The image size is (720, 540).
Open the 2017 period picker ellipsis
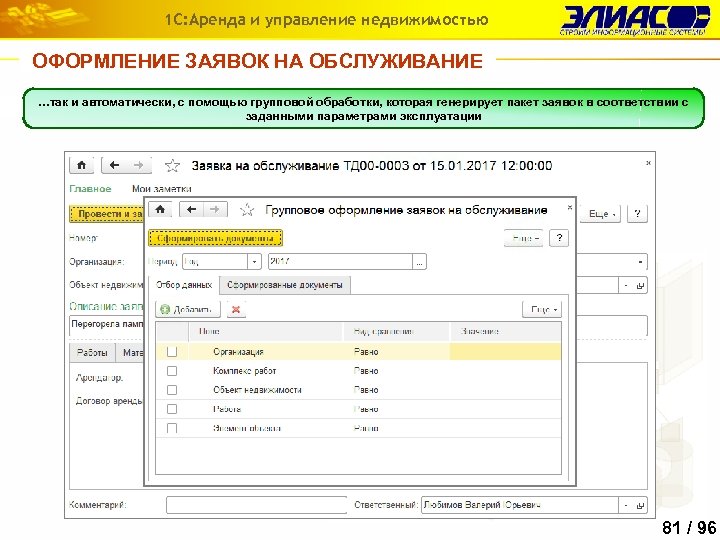click(x=419, y=262)
